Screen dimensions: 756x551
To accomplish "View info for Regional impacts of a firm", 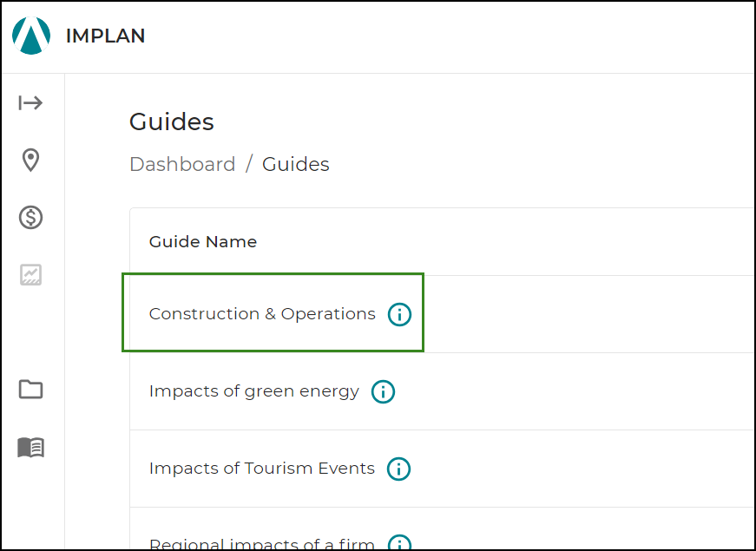I will [x=398, y=543].
